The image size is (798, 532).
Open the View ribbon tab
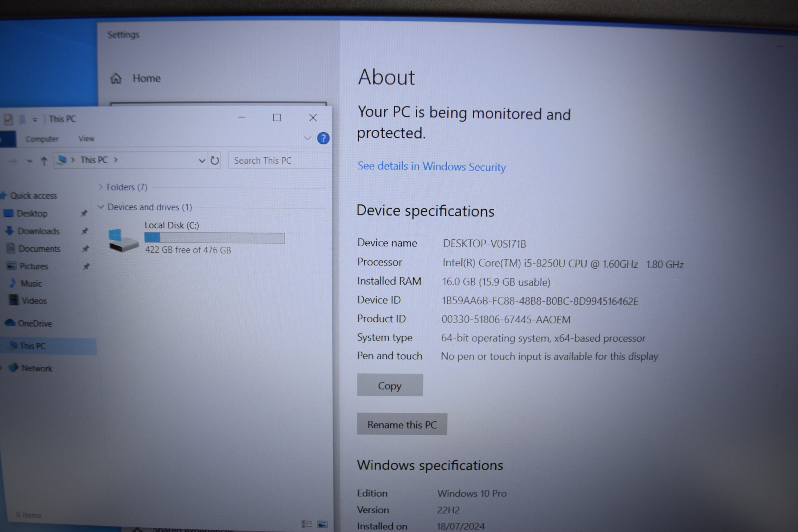(x=87, y=139)
